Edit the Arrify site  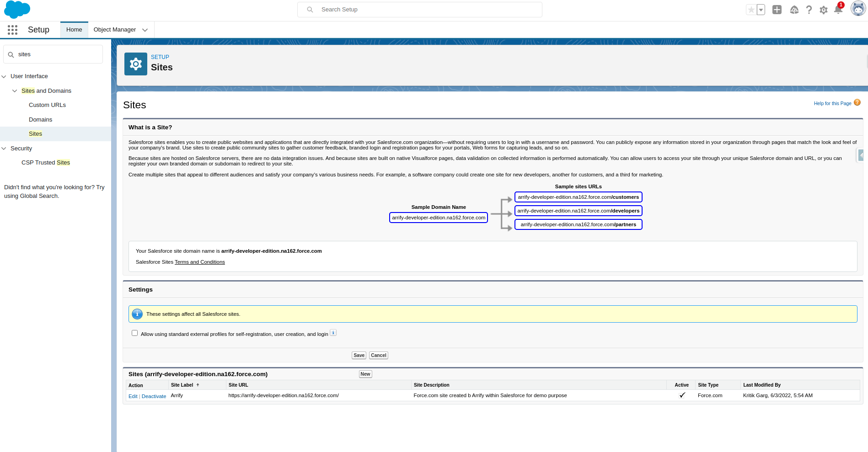pos(133,396)
